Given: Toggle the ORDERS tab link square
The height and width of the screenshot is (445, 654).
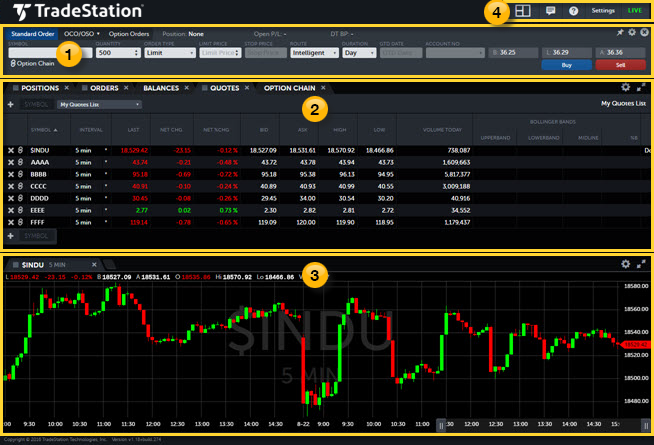Looking at the screenshot, I should point(84,88).
